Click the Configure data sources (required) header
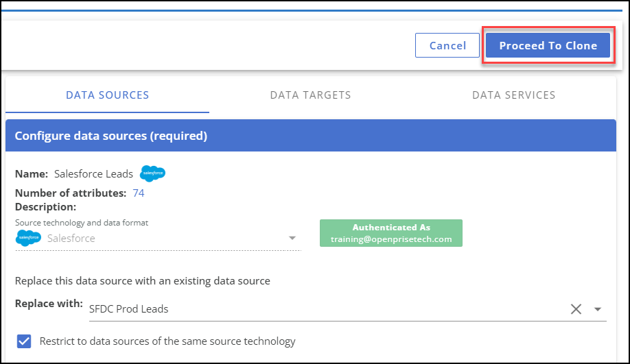 311,136
